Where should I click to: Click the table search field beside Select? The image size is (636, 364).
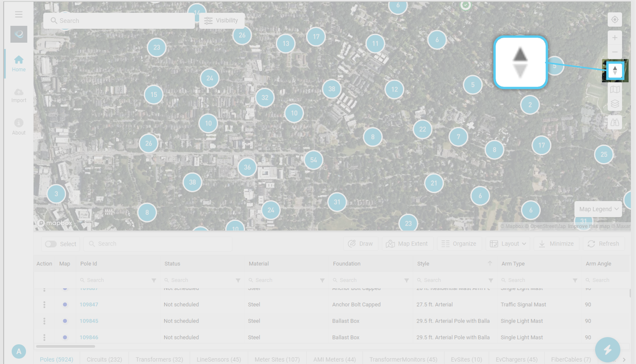[x=158, y=244]
